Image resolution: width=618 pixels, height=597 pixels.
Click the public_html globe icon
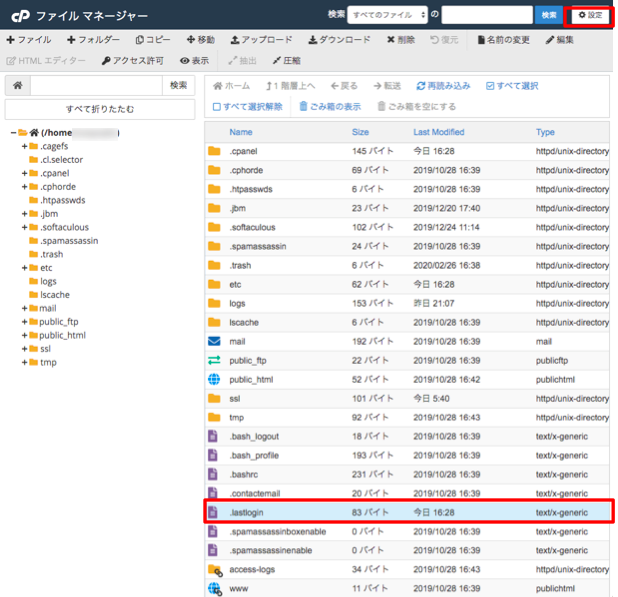[213, 380]
